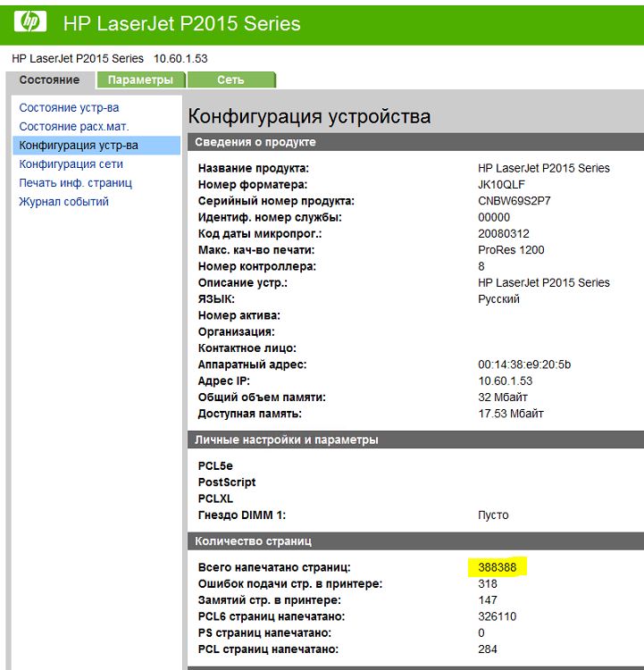644x670 pixels.
Task: Click the formatter number JK10QLF
Action: tap(501, 185)
